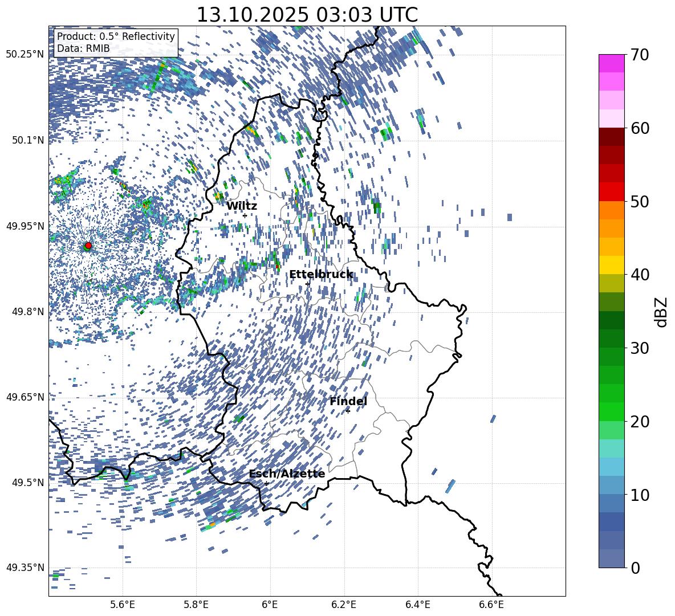The image size is (675, 616).
Task: Click the 49.5°N latitude label
Action: [28, 482]
